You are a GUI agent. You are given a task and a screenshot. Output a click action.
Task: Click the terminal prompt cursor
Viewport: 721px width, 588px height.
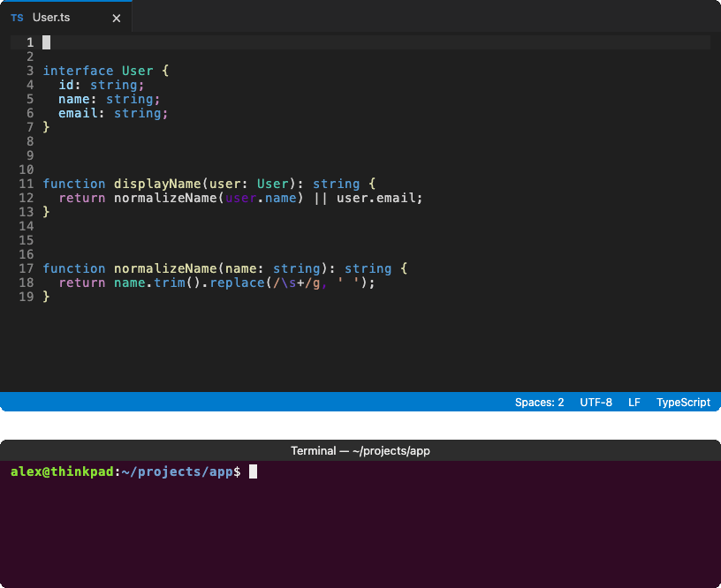click(253, 471)
